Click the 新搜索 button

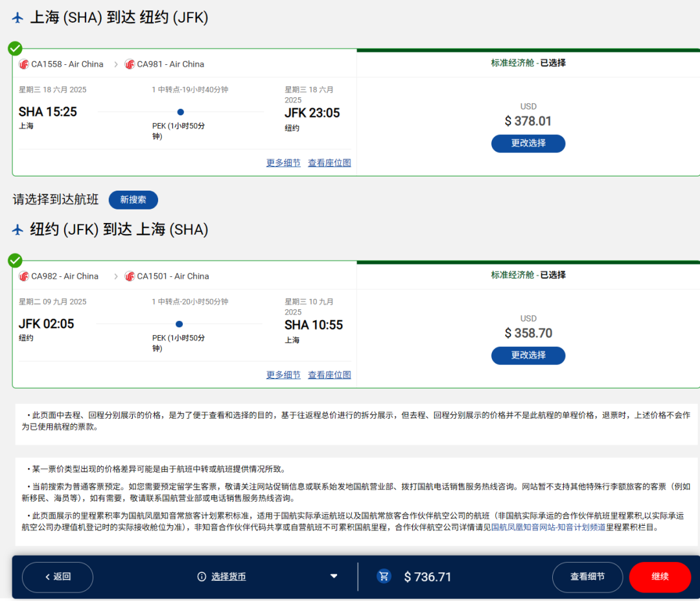[x=133, y=200]
